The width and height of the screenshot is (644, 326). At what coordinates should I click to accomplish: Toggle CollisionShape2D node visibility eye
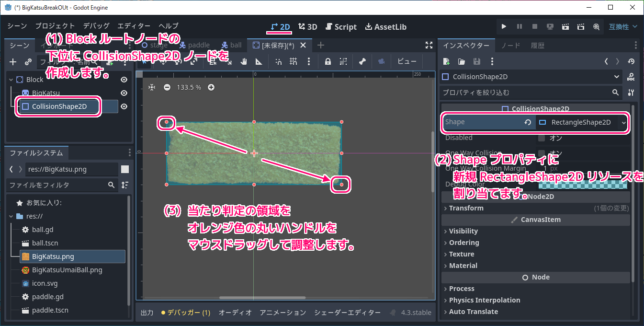(124, 106)
